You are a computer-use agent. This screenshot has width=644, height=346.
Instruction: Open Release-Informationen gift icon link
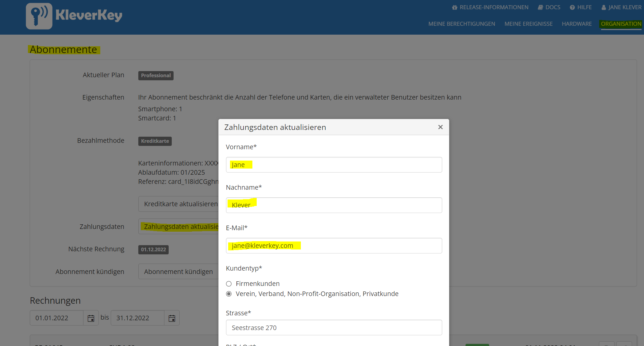click(x=454, y=7)
